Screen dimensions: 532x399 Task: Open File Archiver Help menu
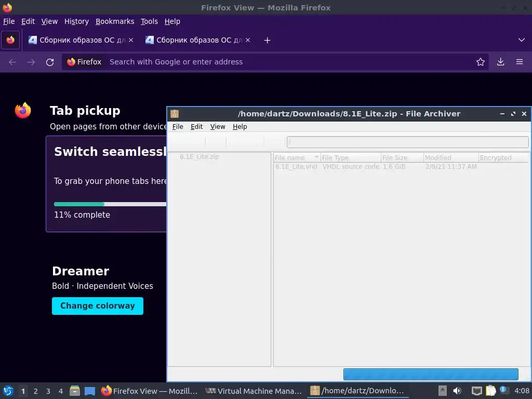(x=240, y=127)
